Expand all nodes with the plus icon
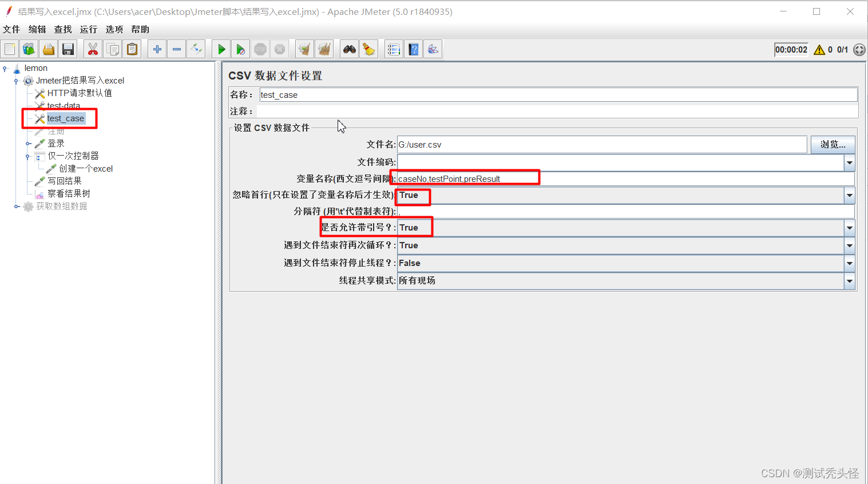Screen dimensions: 868x484 pyautogui.click(x=157, y=49)
